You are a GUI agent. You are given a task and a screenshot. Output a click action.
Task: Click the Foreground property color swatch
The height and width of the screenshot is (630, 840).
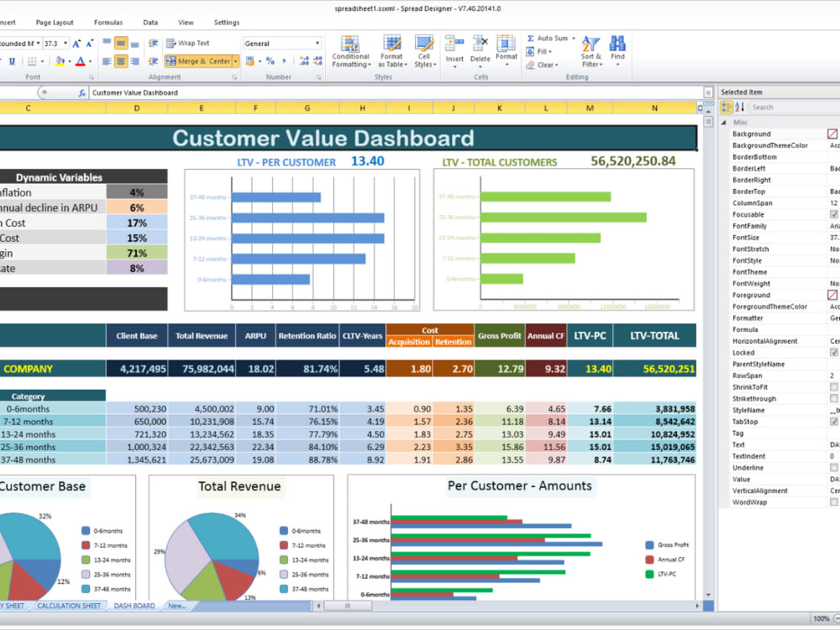(x=832, y=295)
